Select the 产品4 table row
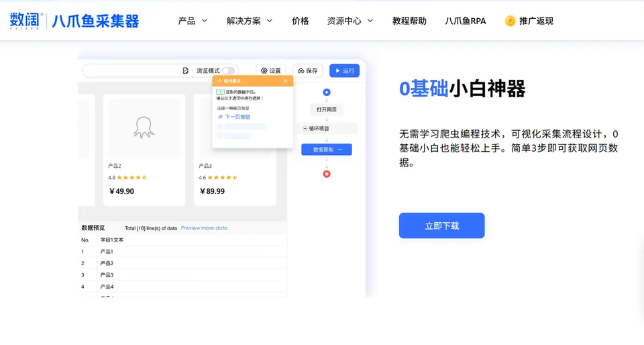The image size is (644, 345). (182, 287)
